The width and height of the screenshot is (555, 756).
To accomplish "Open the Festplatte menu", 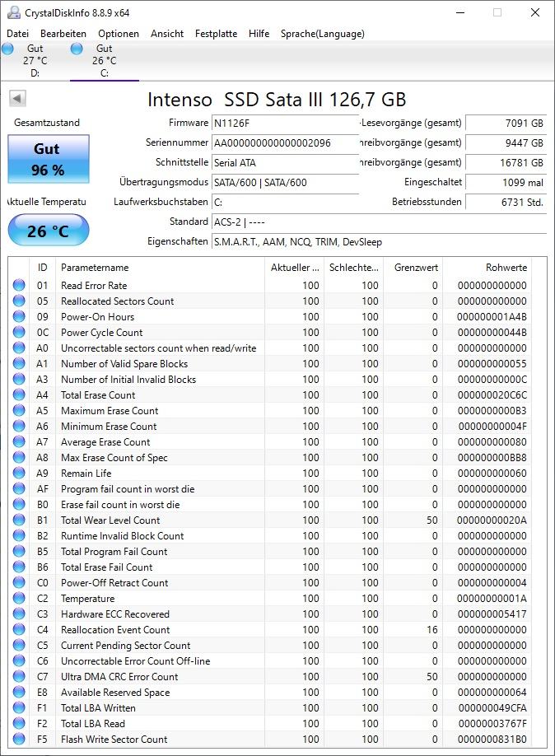I will (216, 34).
